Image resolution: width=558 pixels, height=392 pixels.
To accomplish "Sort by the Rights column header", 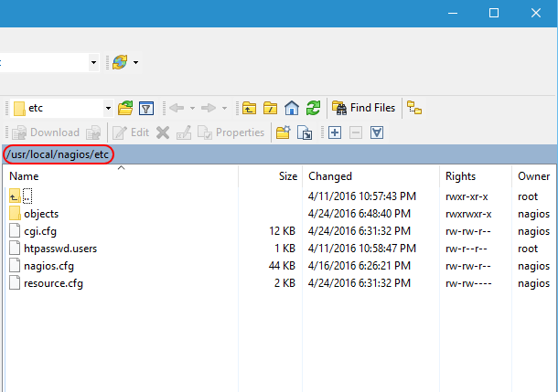I will click(x=476, y=176).
